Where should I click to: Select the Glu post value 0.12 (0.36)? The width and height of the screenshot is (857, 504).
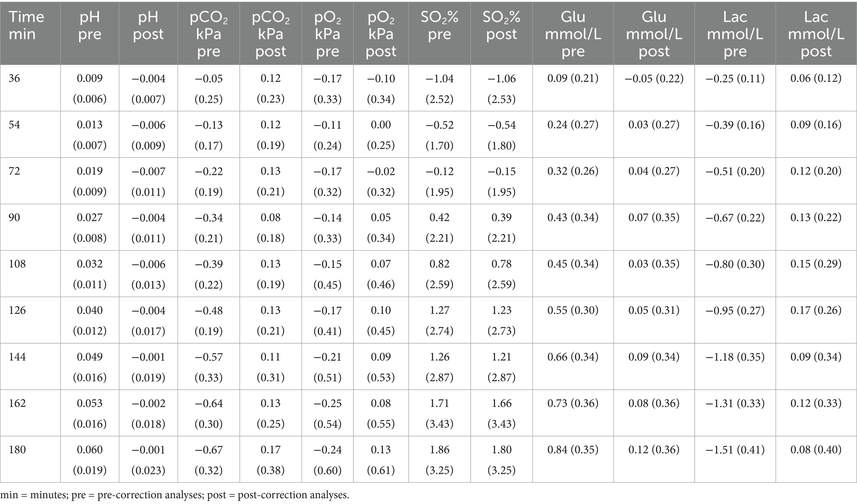pos(654,449)
